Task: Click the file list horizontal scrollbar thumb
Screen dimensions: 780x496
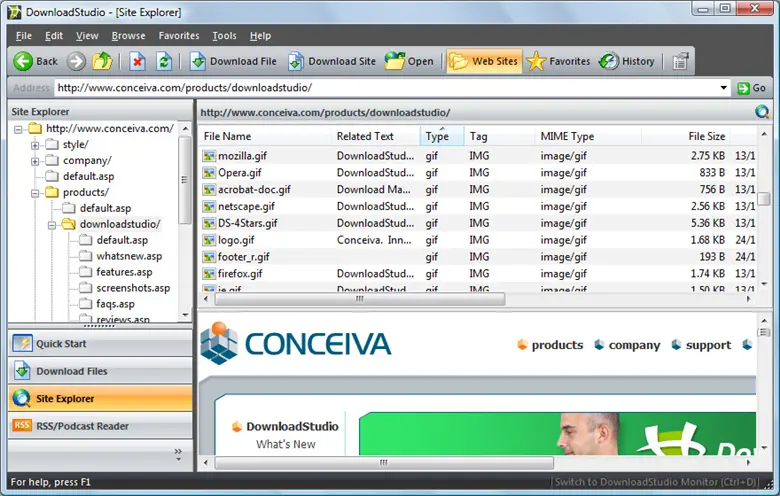Action: [x=360, y=299]
